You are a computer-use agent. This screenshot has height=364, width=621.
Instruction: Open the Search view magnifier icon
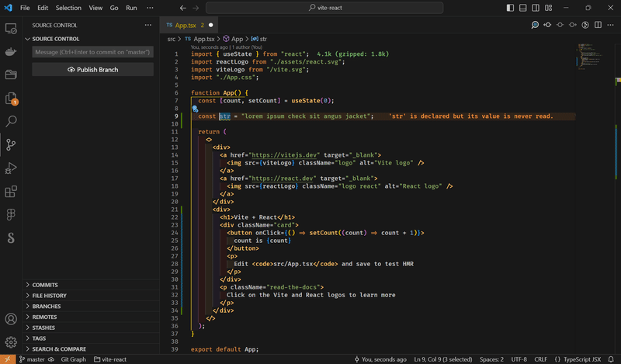pyautogui.click(x=11, y=121)
